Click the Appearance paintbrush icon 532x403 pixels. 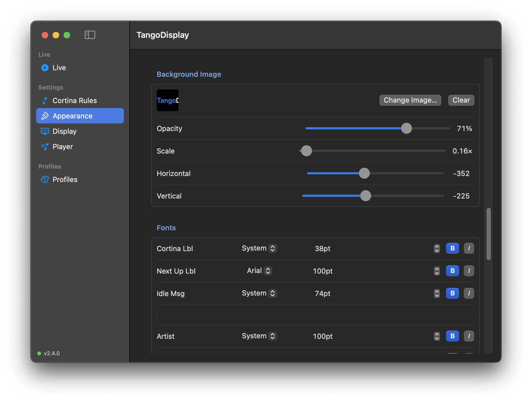point(45,116)
